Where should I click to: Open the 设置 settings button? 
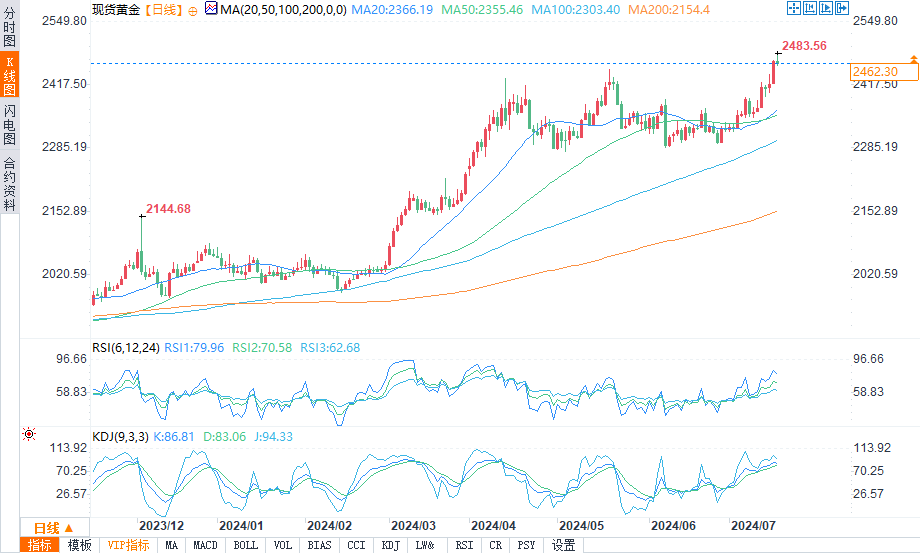coord(564,545)
